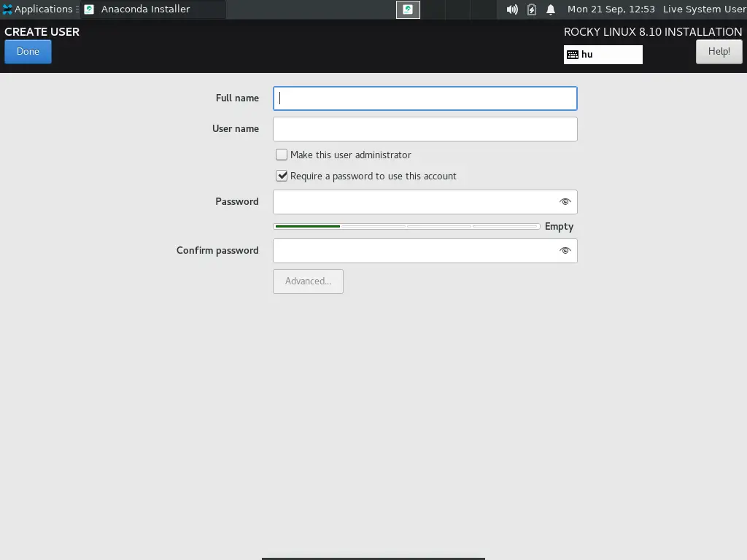Click the CREATE USER heading
747x560 pixels.
click(x=42, y=32)
